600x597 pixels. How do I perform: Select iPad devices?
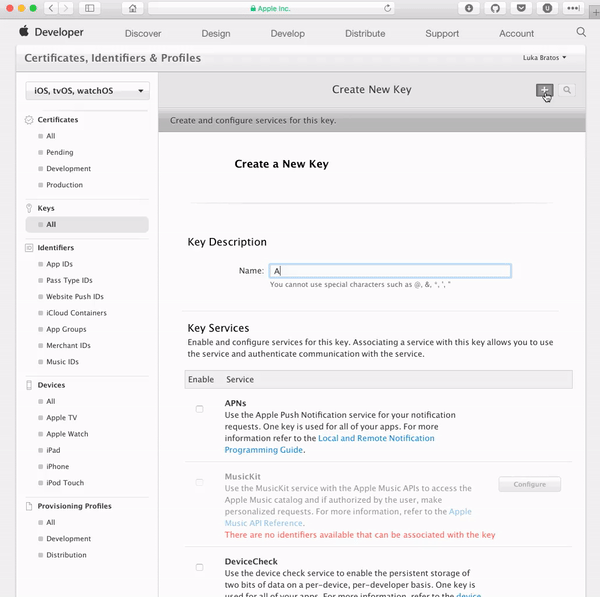pos(53,450)
